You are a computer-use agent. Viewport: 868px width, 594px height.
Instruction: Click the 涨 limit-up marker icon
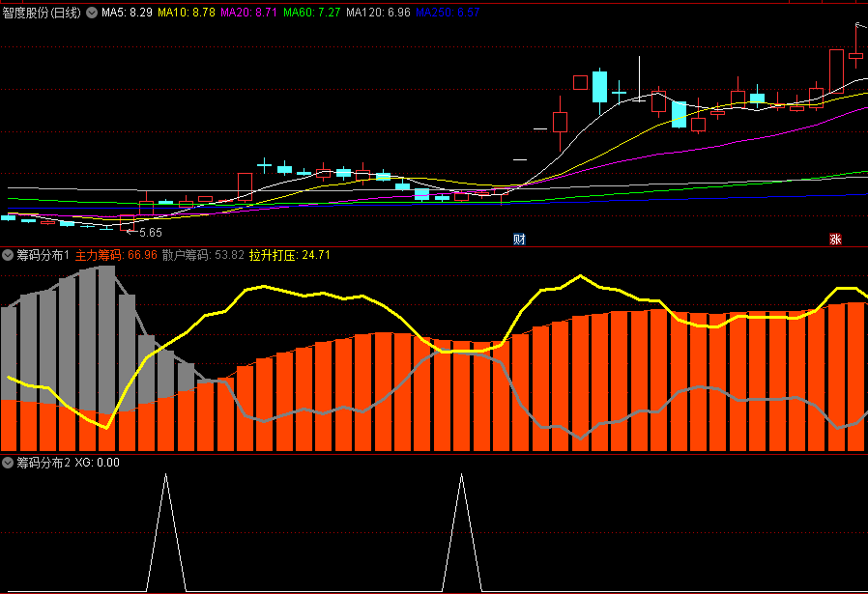pos(835,239)
